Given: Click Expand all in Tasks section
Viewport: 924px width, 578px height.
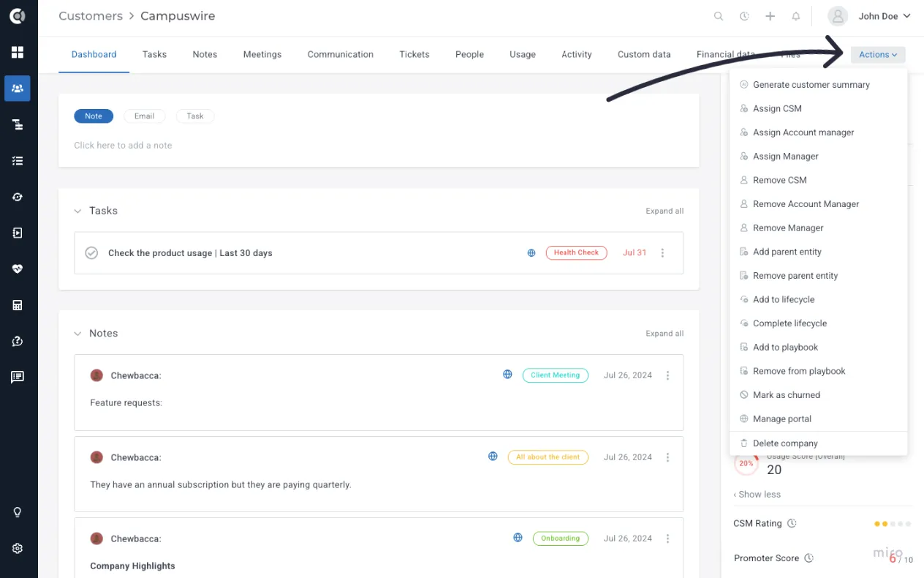Looking at the screenshot, I should point(664,211).
